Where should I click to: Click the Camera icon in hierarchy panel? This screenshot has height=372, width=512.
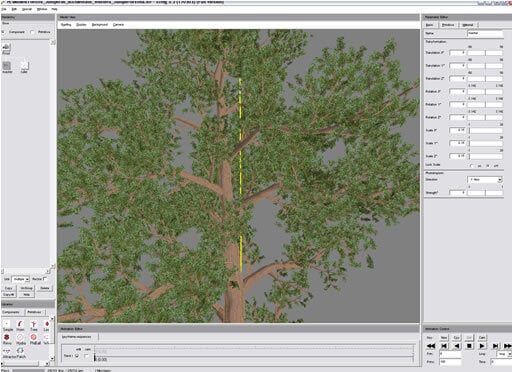6,48
